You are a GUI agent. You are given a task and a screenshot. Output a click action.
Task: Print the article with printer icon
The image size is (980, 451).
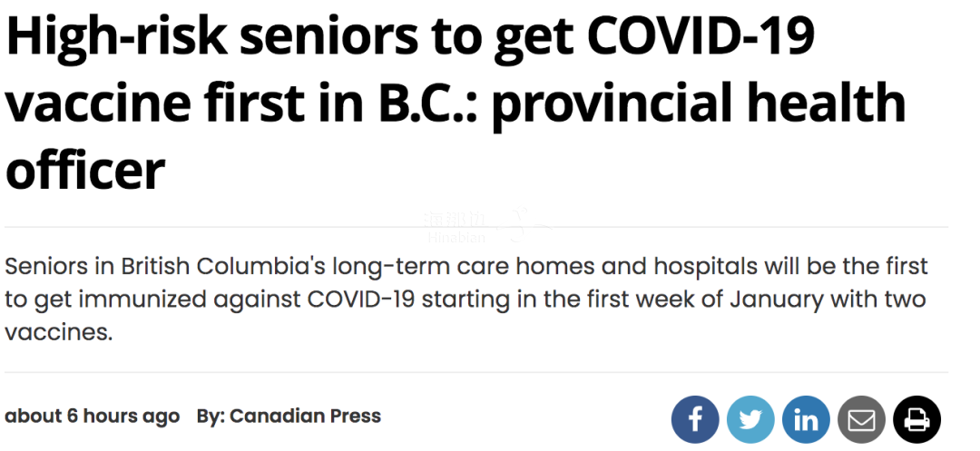point(916,420)
